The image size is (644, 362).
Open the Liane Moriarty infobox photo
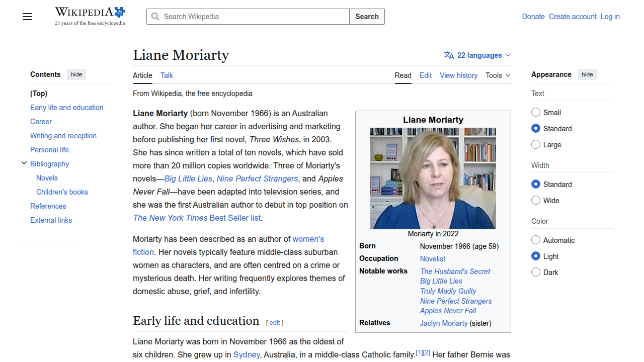click(433, 178)
